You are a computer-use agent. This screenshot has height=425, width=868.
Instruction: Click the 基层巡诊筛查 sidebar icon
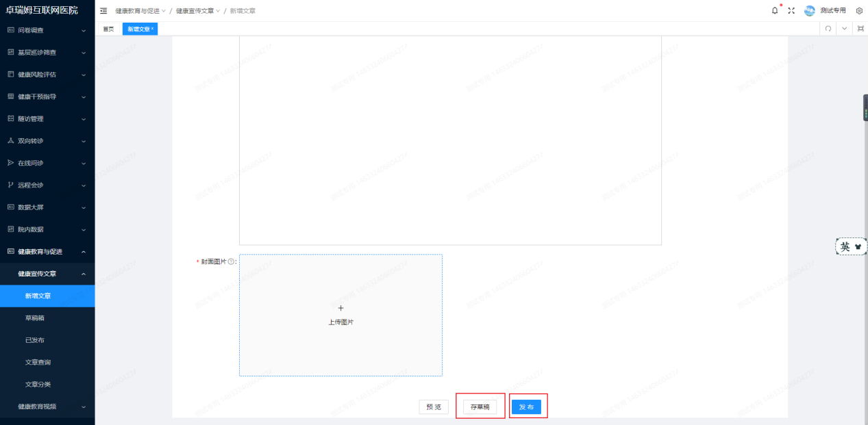tap(10, 52)
